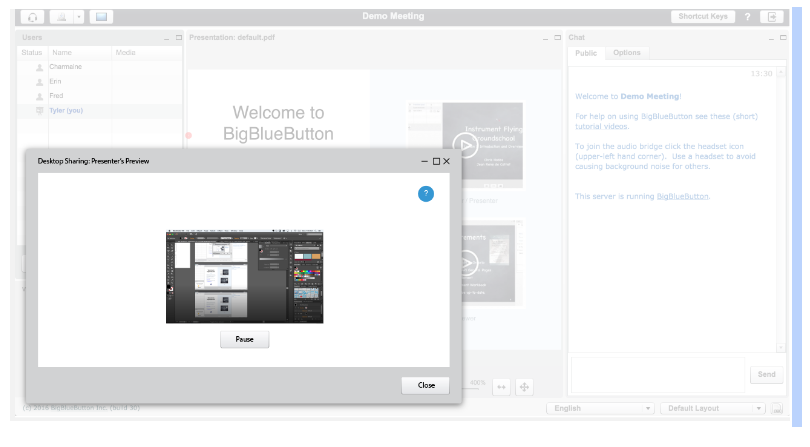This screenshot has height=447, width=810.
Task: Click the shared desktop preview thumbnail
Action: [244, 277]
